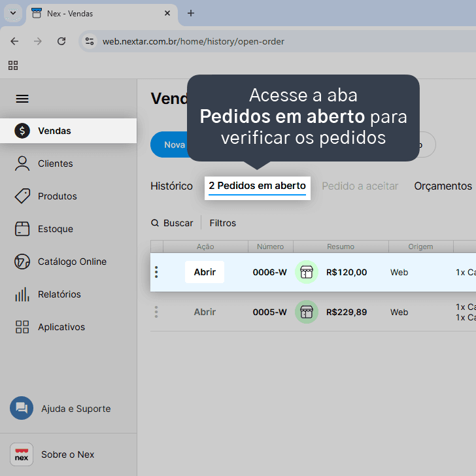Open the browser apps grid shortcut
Screen dimensions: 476x476
[13, 65]
